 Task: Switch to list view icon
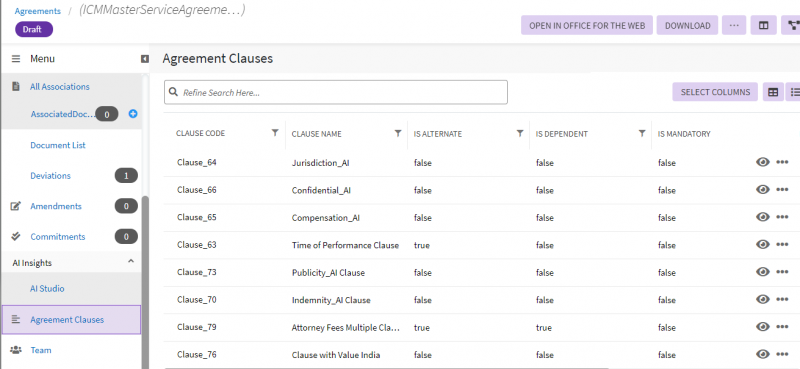[793, 92]
